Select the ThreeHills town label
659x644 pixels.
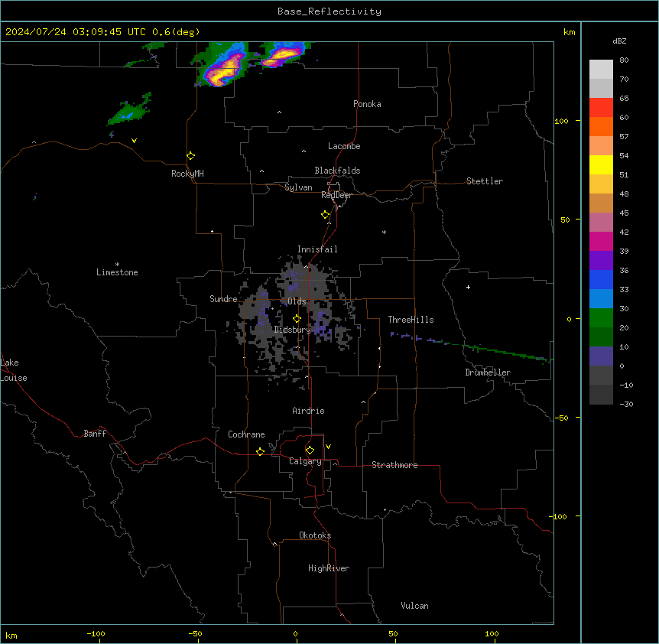[411, 320]
